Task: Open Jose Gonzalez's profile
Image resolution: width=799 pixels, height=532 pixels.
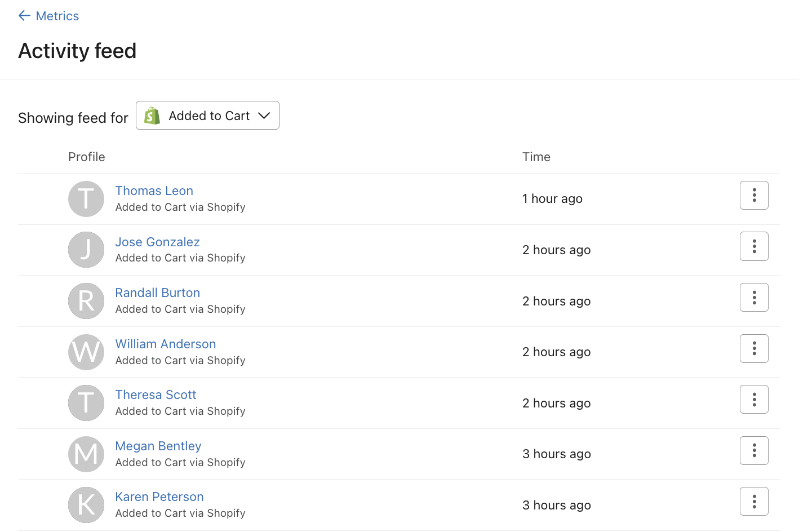Action: [x=157, y=242]
